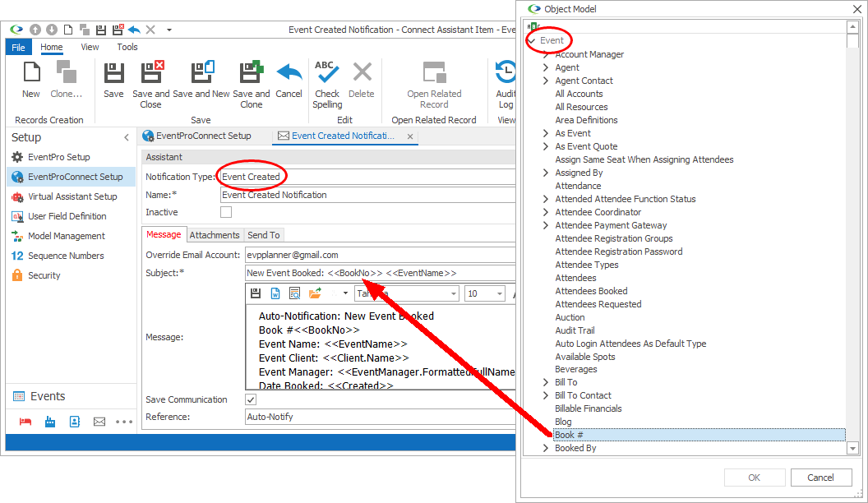Run Check Spelling from the ribbon
This screenshot has width=868, height=503.
coord(327,85)
